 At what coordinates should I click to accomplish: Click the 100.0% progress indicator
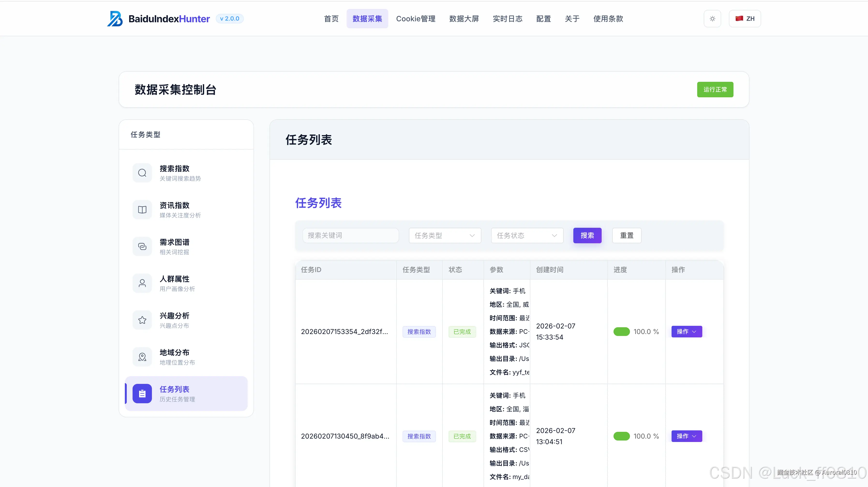tap(636, 331)
